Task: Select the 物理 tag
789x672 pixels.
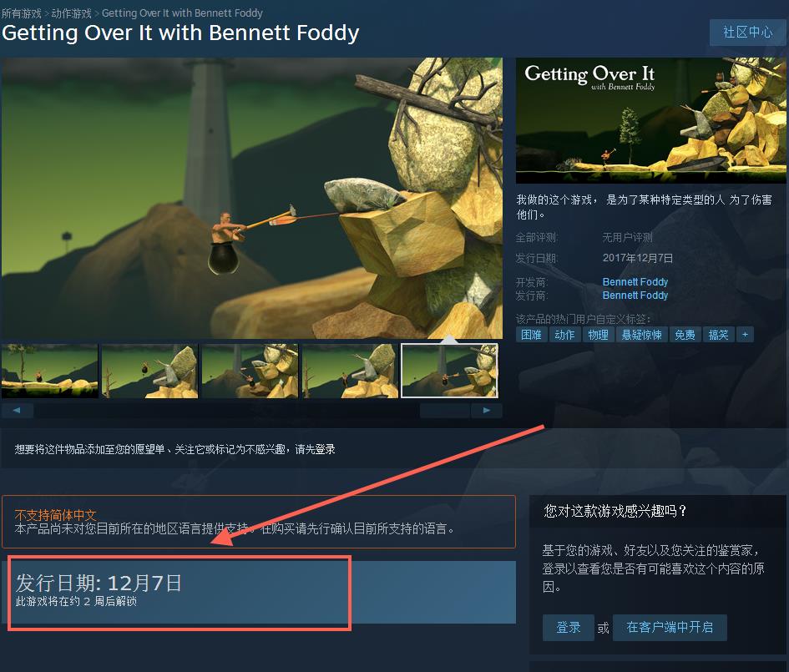Action: coord(599,335)
